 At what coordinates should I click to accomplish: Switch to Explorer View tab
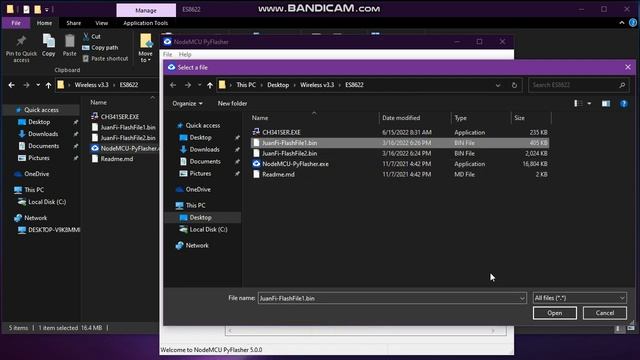click(x=102, y=23)
